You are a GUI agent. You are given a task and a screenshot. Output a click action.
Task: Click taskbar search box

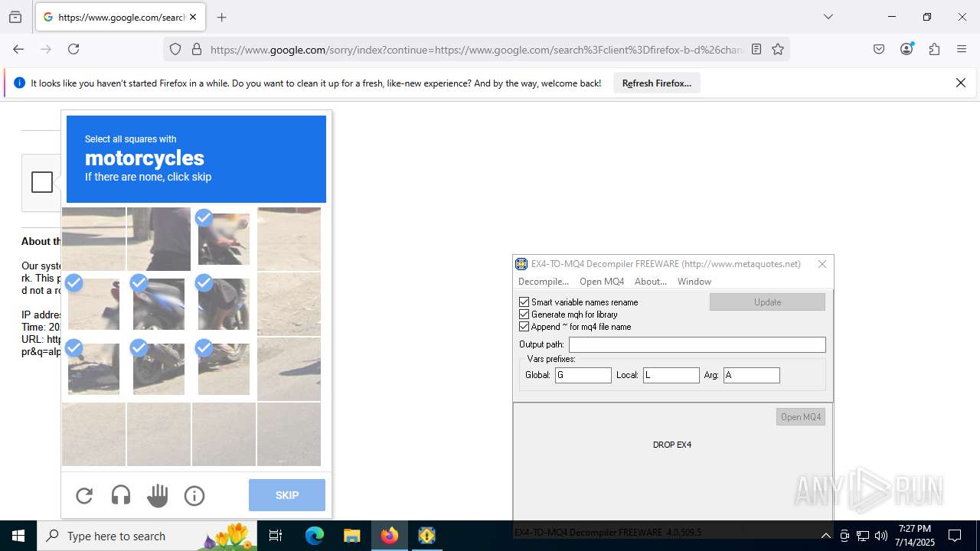(x=149, y=536)
